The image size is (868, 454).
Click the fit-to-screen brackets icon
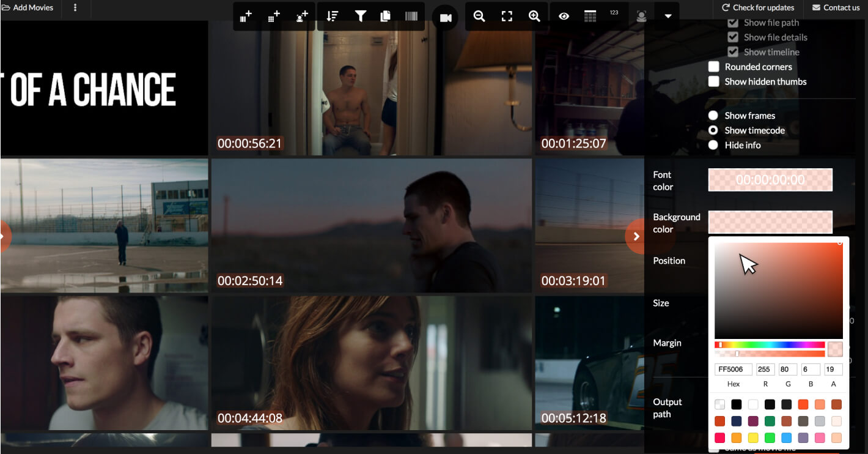[507, 17]
